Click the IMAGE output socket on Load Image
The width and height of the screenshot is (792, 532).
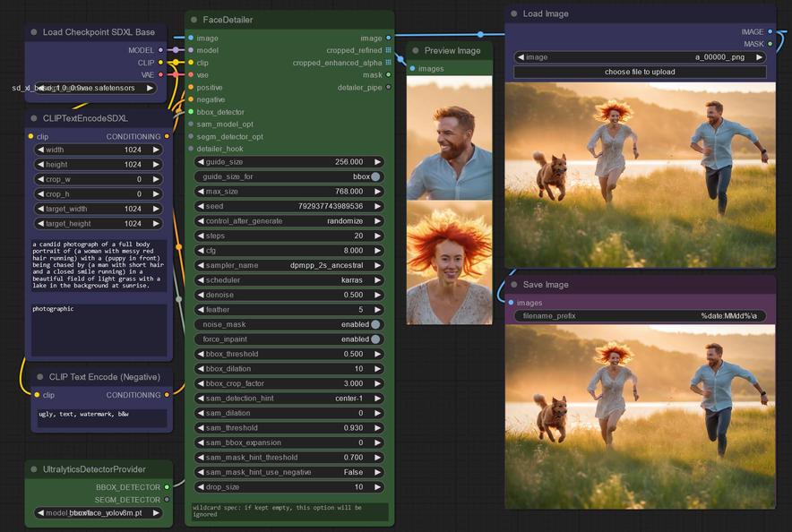point(770,31)
